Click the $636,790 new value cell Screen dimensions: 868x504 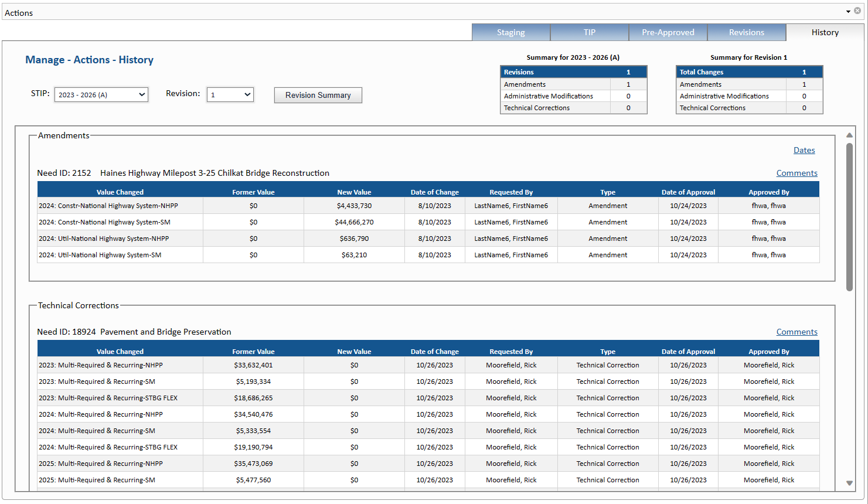pos(354,239)
